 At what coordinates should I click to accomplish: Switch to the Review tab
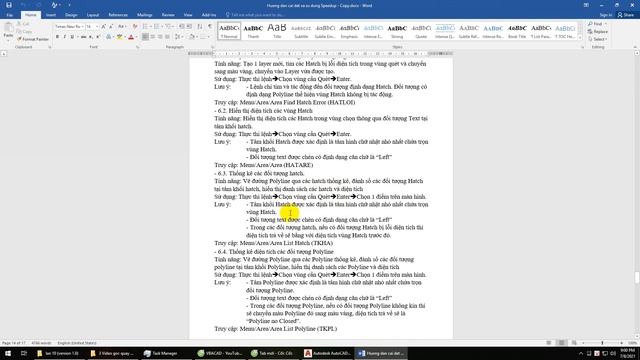168,15
